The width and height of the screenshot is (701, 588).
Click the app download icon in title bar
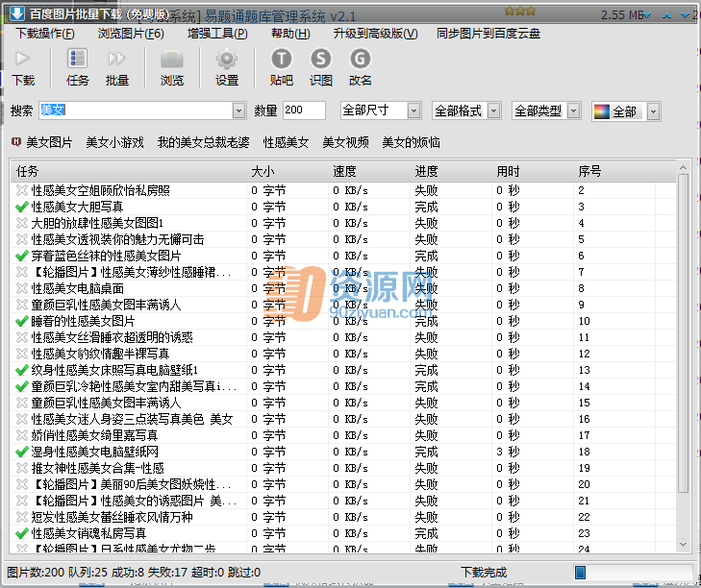click(17, 13)
